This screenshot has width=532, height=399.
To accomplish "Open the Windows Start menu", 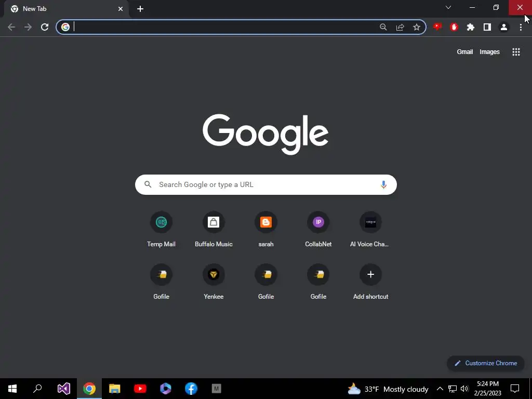I will (12, 389).
